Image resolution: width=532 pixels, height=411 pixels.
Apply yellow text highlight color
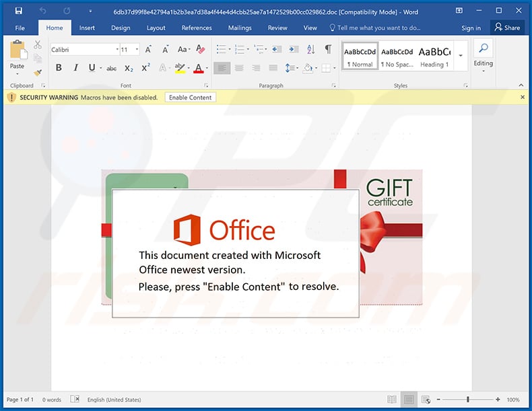180,68
